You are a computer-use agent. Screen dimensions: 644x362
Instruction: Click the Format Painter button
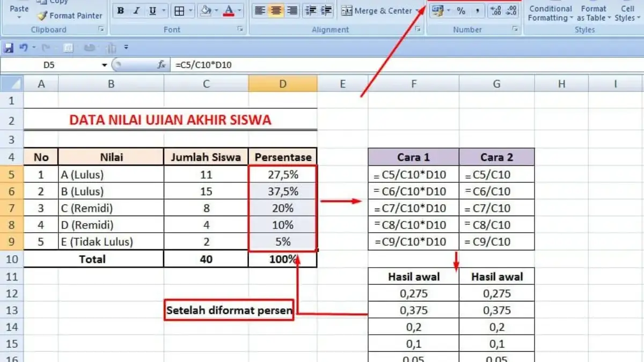pyautogui.click(x=70, y=16)
